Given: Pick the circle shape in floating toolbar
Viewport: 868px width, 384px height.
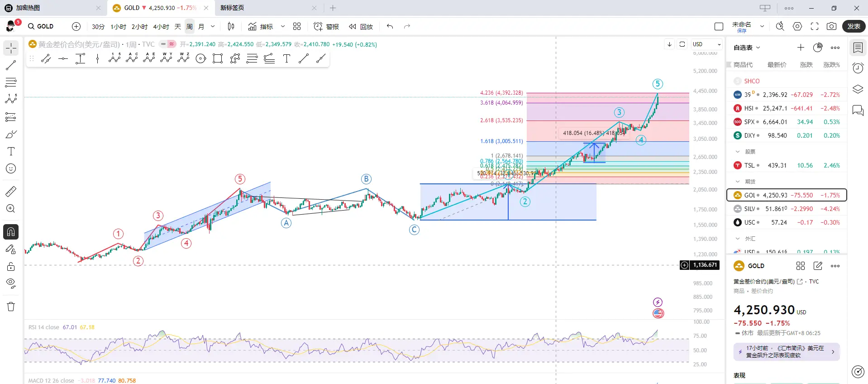Looking at the screenshot, I should 200,58.
